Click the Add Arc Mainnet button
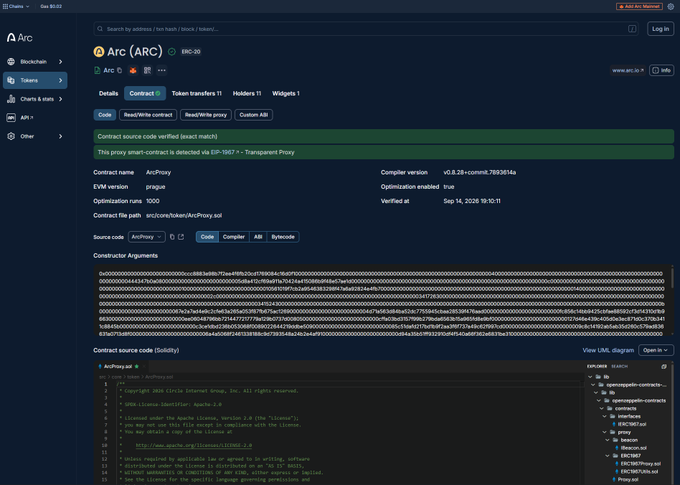The image size is (680, 485). 639,6
